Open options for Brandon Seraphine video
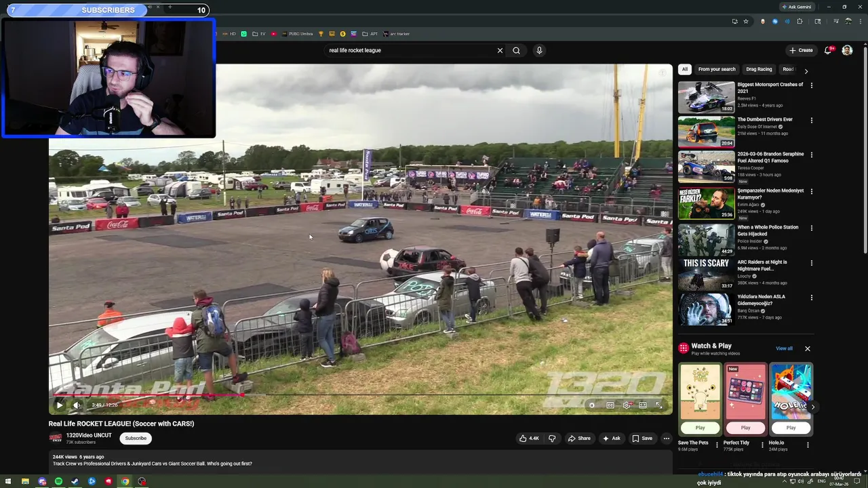The width and height of the screenshot is (868, 488). (x=811, y=155)
